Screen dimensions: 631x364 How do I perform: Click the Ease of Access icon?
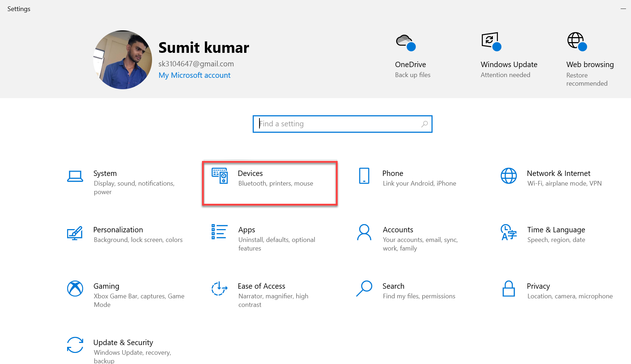219,289
